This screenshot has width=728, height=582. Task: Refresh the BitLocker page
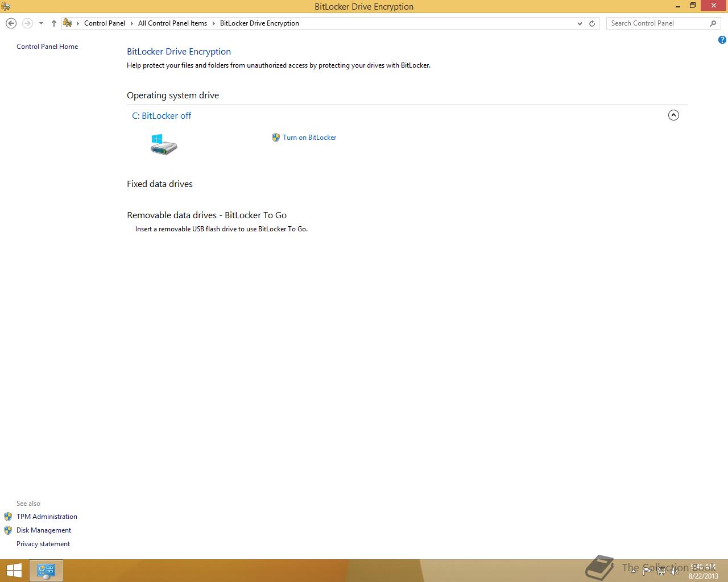pyautogui.click(x=592, y=23)
